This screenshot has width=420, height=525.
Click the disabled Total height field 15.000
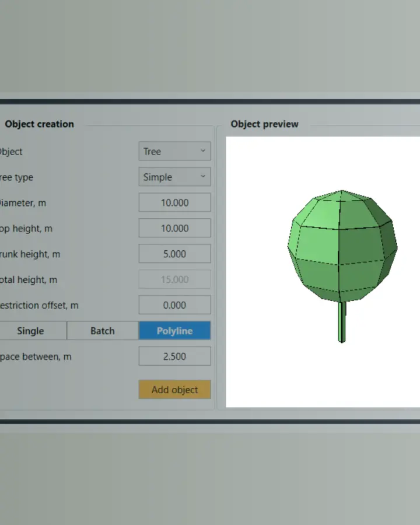[x=174, y=279]
